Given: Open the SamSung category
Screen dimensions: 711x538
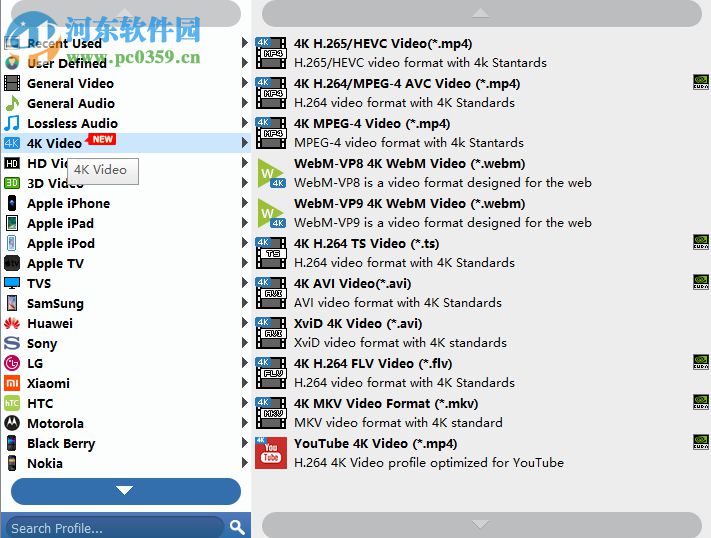Looking at the screenshot, I should pos(126,303).
